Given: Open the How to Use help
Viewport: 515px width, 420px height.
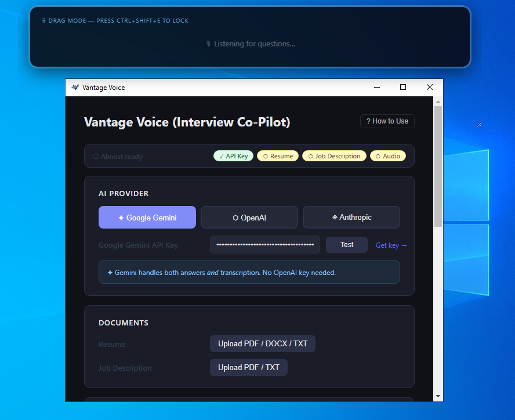Looking at the screenshot, I should [387, 121].
